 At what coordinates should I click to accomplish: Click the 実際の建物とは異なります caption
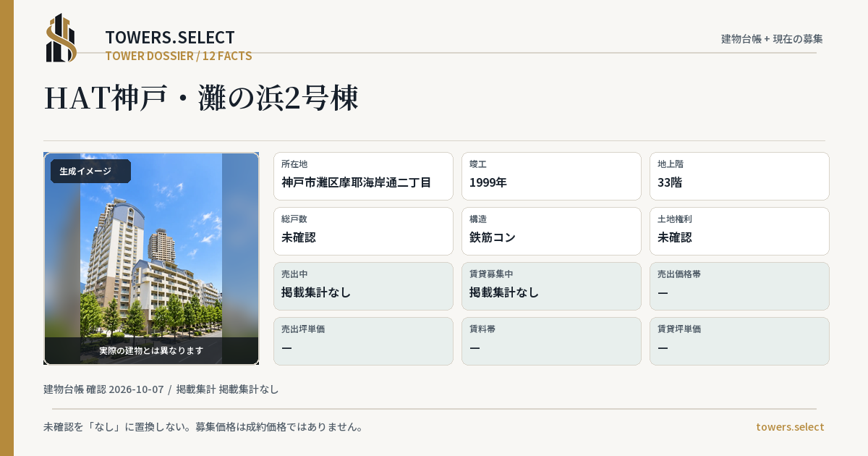pos(151,350)
